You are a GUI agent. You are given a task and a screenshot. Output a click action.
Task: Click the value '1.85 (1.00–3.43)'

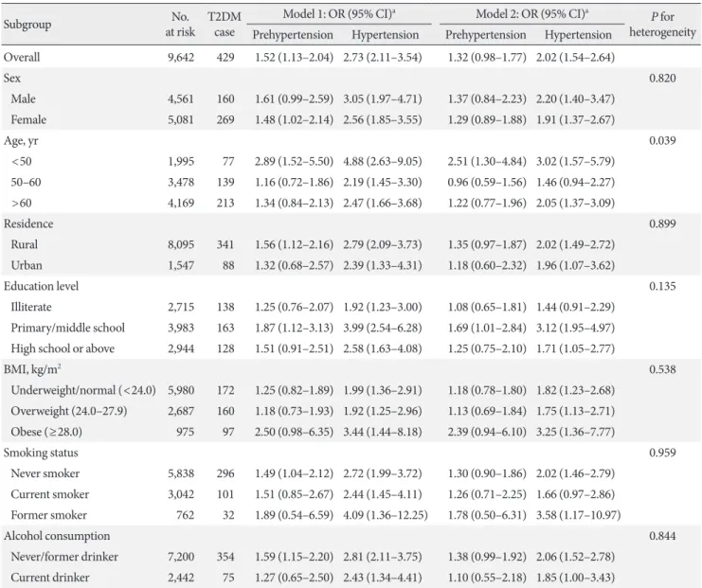pos(576,578)
